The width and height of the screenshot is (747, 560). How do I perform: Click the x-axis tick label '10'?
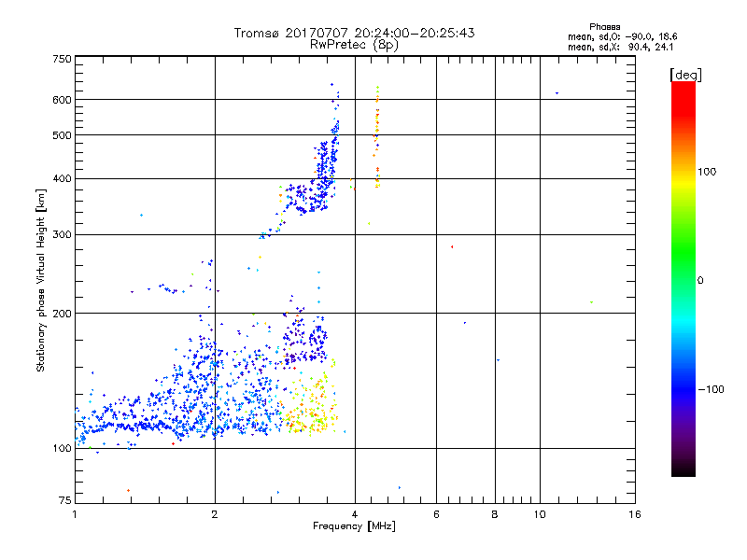(x=540, y=514)
